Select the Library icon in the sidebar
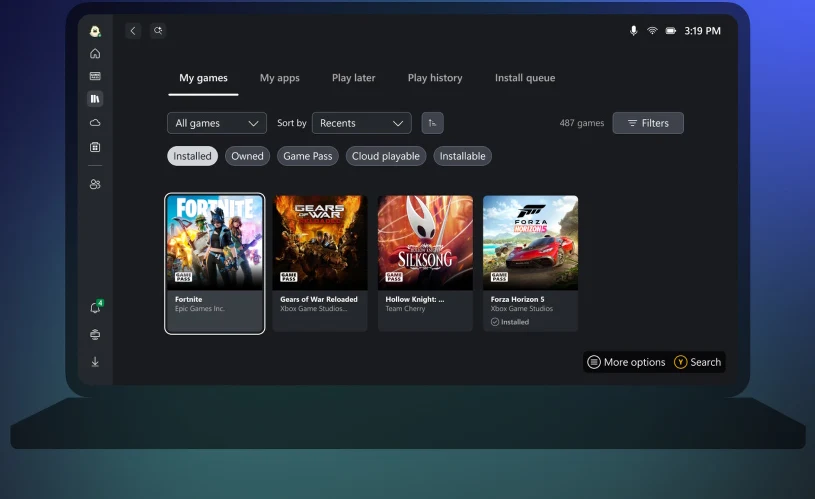815x499 pixels. [95, 99]
